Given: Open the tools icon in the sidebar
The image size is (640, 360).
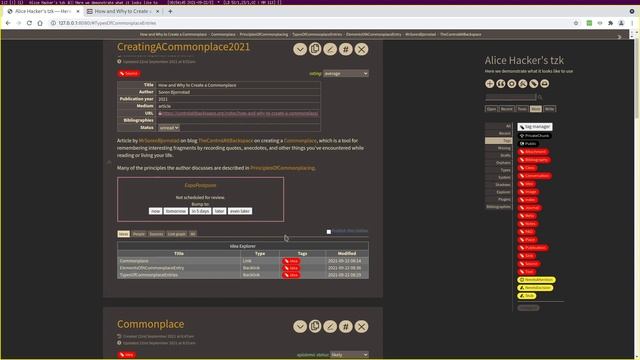Looking at the screenshot, I should click(x=523, y=84).
